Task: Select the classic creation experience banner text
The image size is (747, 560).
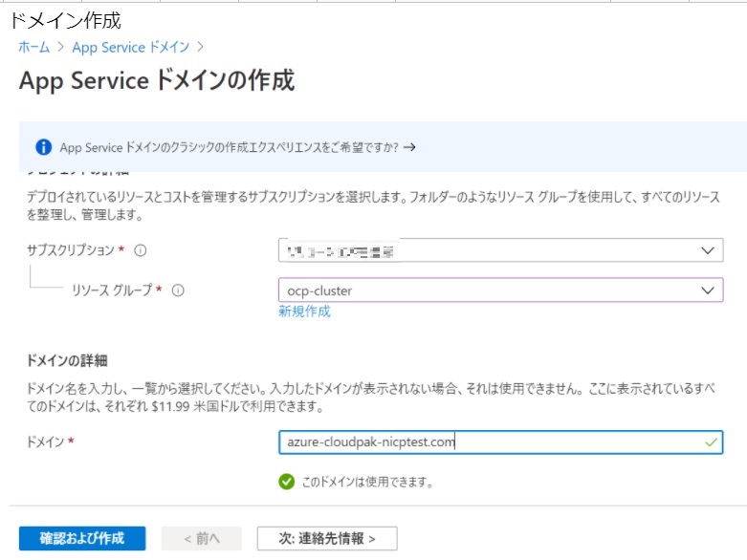Action: pos(227,147)
